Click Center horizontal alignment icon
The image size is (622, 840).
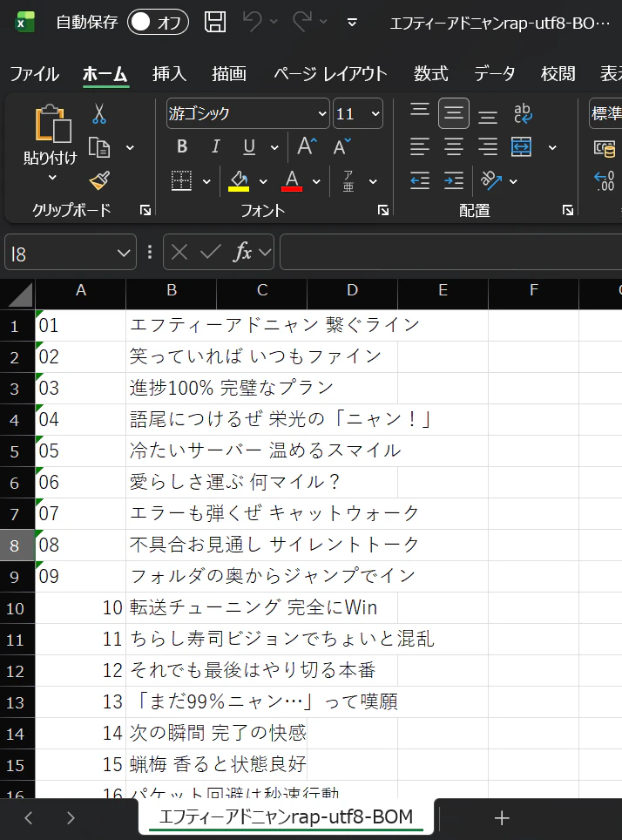[x=454, y=146]
